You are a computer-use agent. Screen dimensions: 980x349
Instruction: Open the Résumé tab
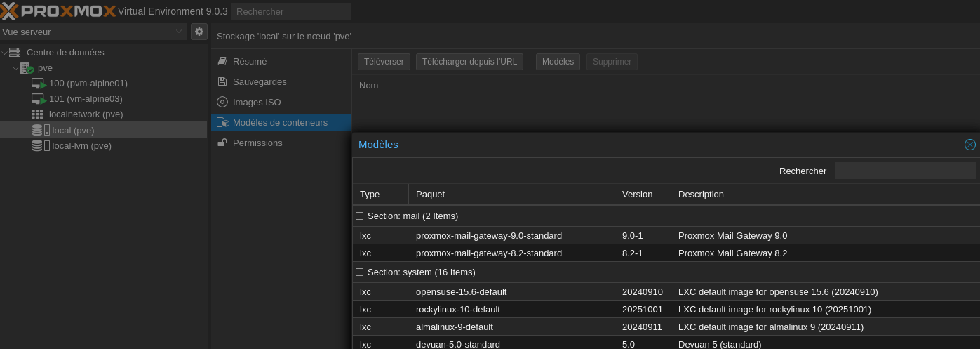pos(250,62)
